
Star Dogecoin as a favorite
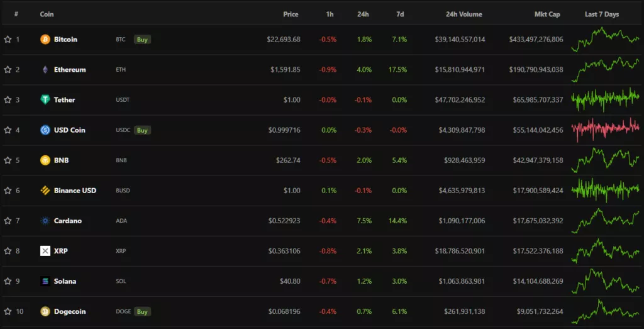coord(8,311)
